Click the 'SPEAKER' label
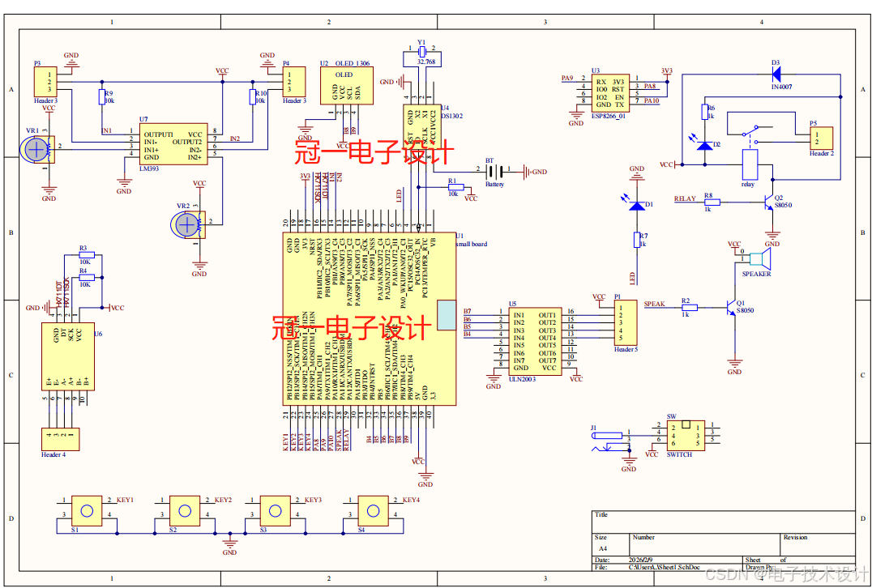 tap(756, 274)
